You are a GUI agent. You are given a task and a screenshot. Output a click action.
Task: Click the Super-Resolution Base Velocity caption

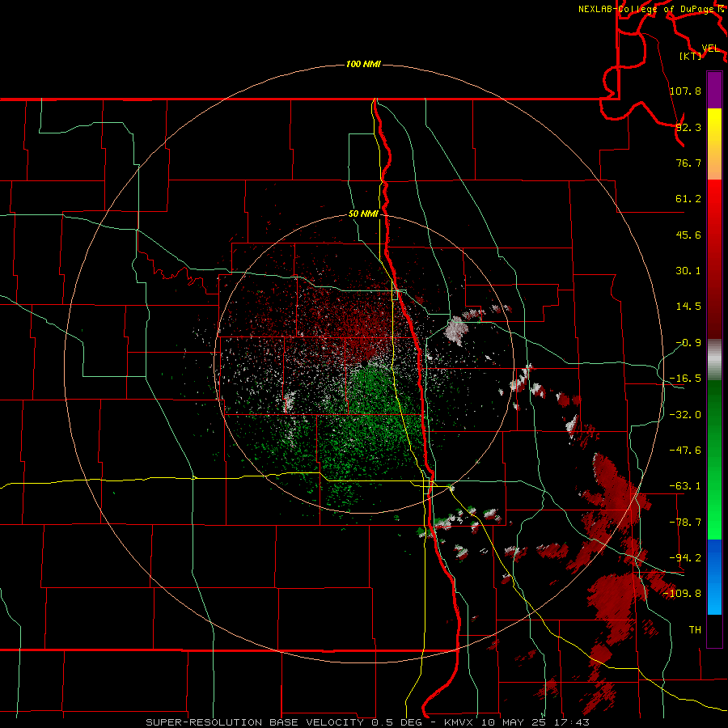click(x=368, y=722)
